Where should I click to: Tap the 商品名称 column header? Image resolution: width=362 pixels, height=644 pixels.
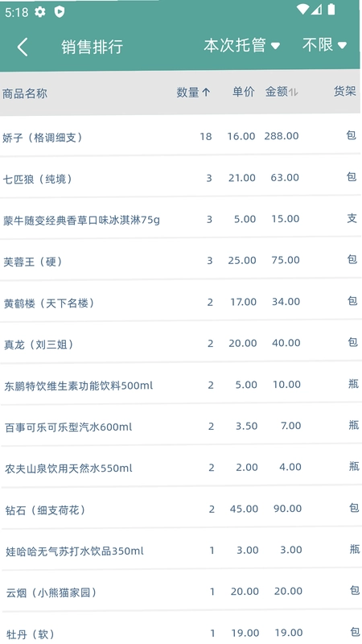coord(25,93)
